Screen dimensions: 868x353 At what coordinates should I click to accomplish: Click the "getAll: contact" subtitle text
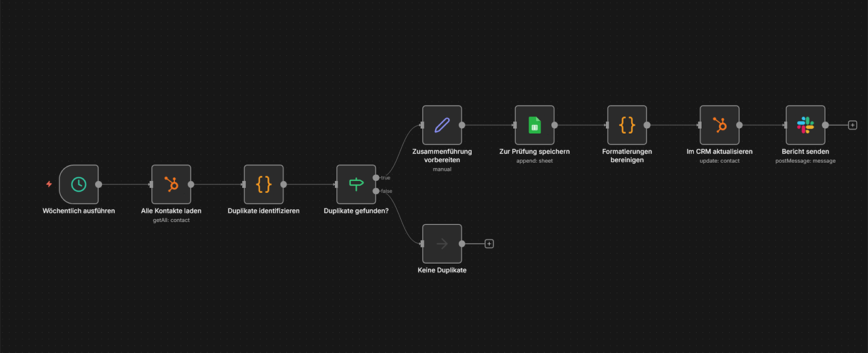pos(171,220)
